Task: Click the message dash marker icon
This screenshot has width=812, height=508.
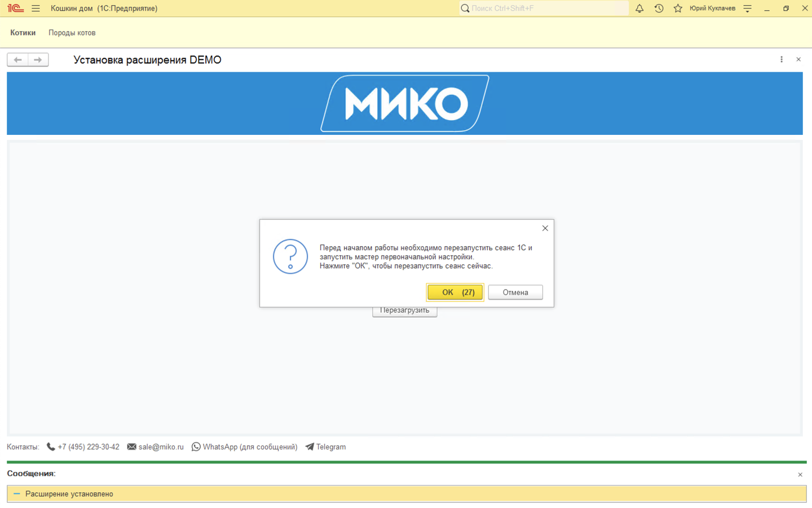Action: click(x=17, y=494)
